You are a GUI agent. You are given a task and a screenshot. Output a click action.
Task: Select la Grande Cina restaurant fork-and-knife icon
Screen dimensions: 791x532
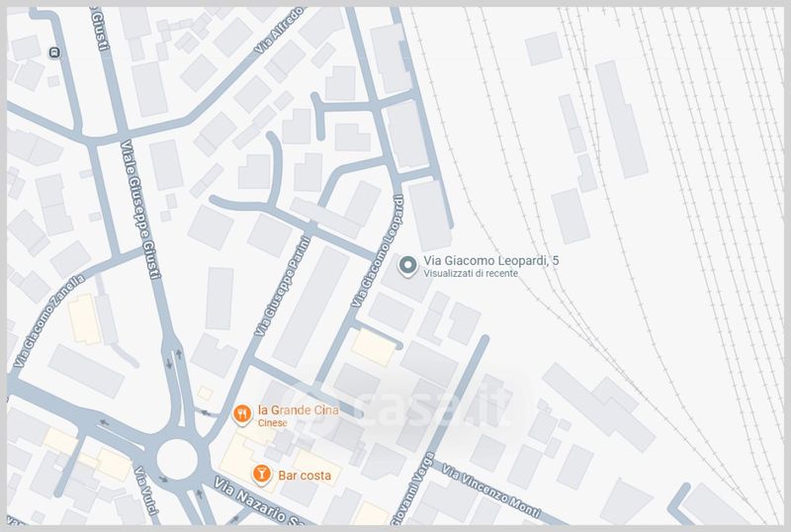point(240,414)
